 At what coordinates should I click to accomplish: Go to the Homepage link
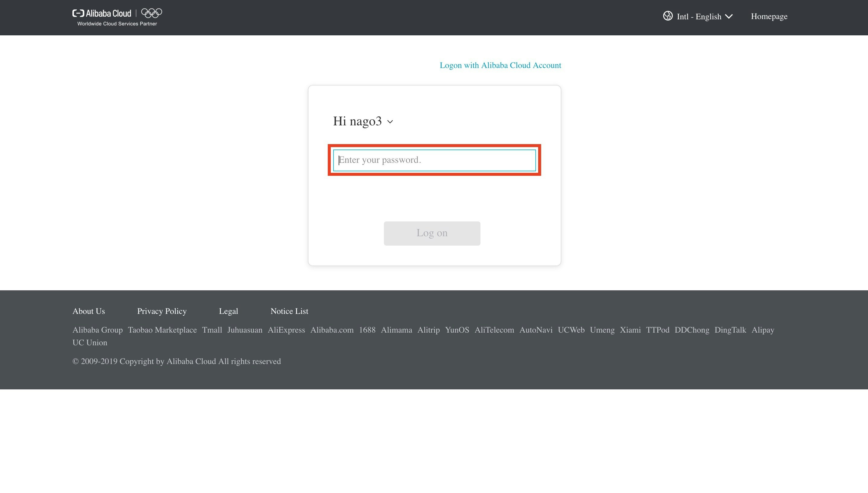click(x=769, y=16)
